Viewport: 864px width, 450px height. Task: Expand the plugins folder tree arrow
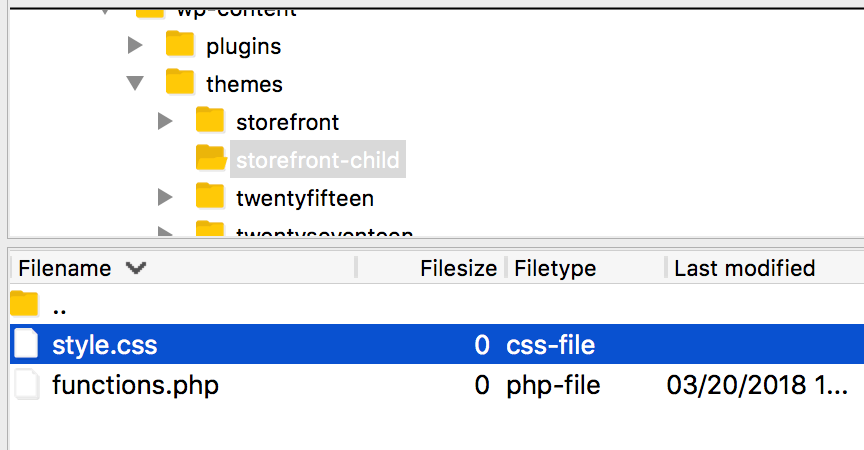136,45
